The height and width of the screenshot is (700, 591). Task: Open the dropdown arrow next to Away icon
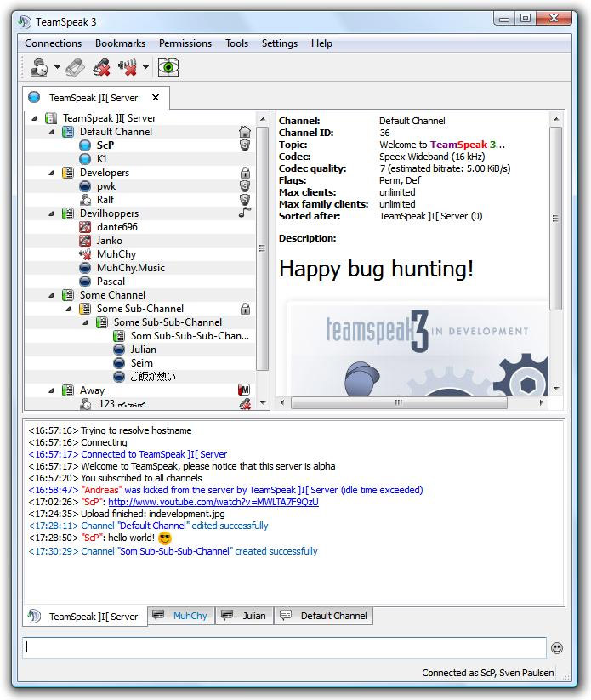tap(57, 68)
